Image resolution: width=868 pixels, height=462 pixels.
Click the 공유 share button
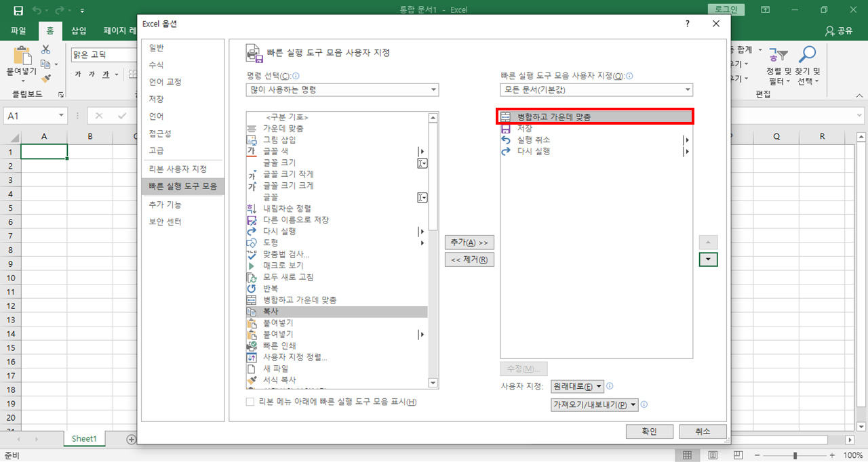pyautogui.click(x=839, y=30)
